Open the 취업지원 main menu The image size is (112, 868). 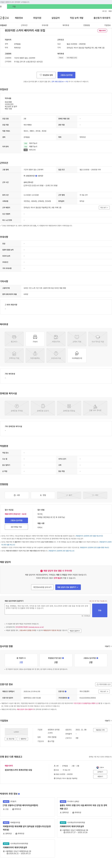(37, 18)
